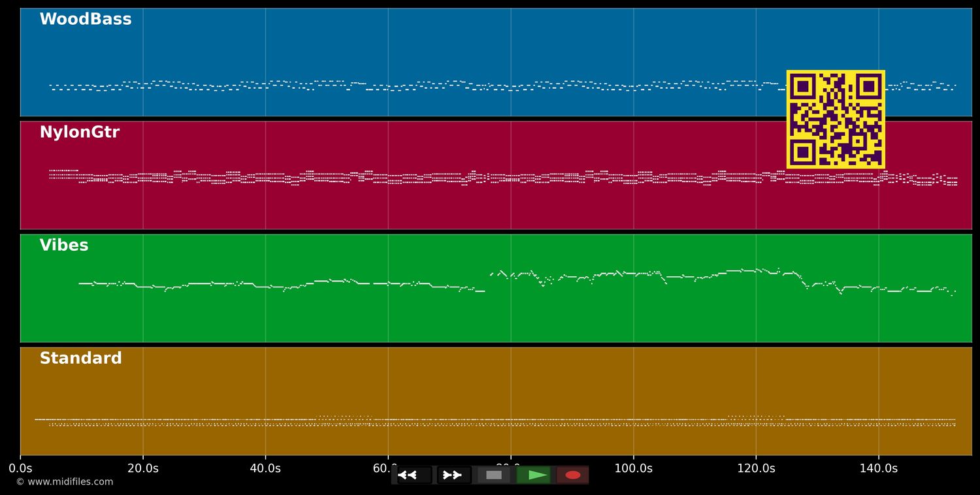Click the NylonGtr chord notes in the red lane

pyautogui.click(x=392, y=178)
